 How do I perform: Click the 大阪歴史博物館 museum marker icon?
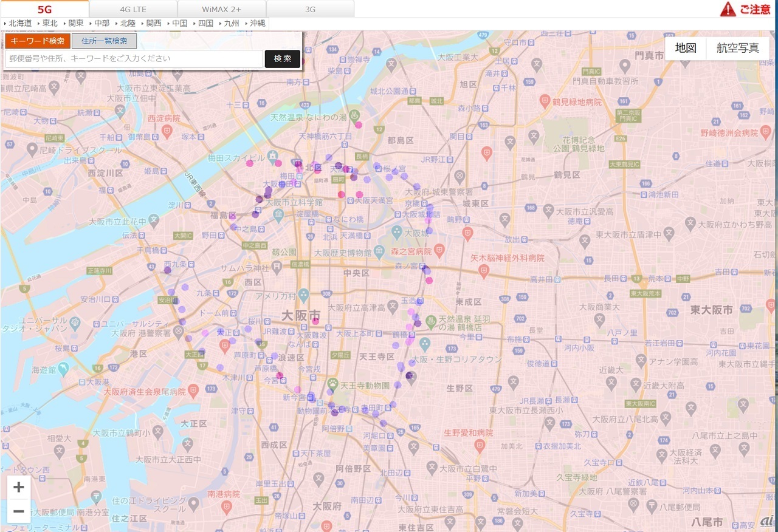tap(379, 251)
